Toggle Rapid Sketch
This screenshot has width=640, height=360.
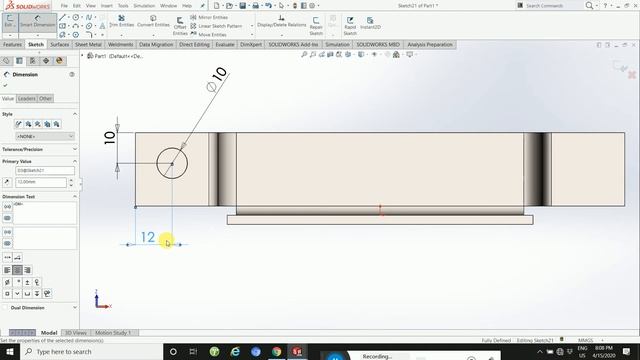coord(350,26)
